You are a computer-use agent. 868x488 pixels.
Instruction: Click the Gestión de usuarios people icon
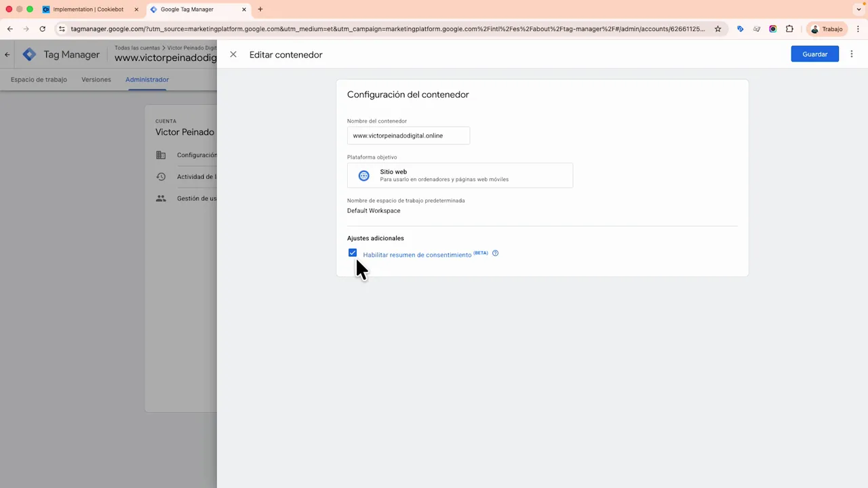[x=161, y=199]
